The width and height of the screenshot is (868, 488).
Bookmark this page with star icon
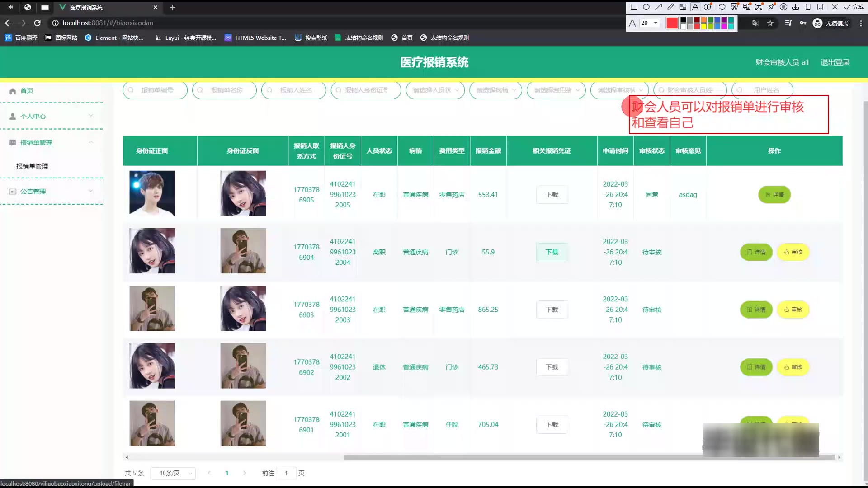pyautogui.click(x=770, y=23)
